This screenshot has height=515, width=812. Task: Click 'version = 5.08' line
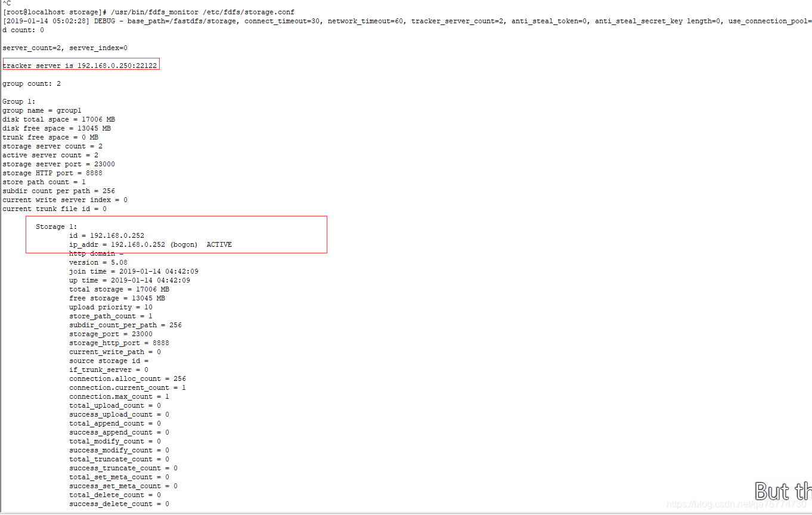[98, 262]
